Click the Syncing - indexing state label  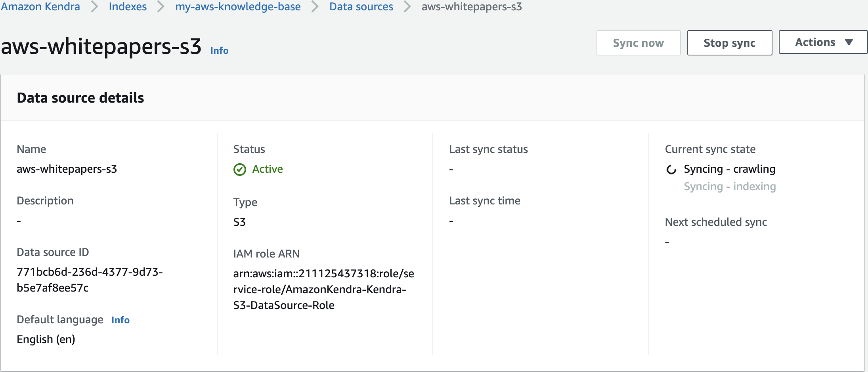[730, 187]
